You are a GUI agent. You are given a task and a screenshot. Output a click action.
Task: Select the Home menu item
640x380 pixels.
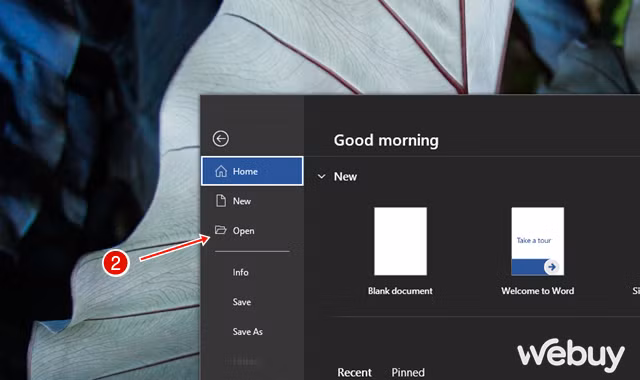click(252, 171)
